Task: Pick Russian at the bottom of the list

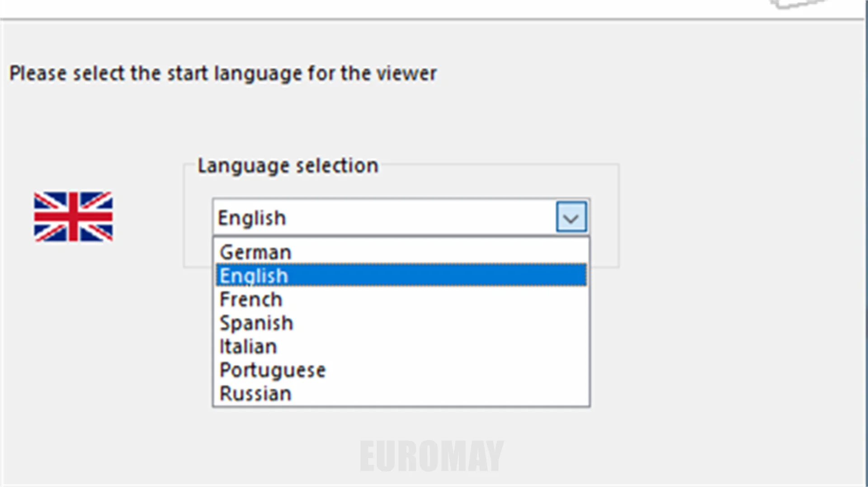Action: 255,393
